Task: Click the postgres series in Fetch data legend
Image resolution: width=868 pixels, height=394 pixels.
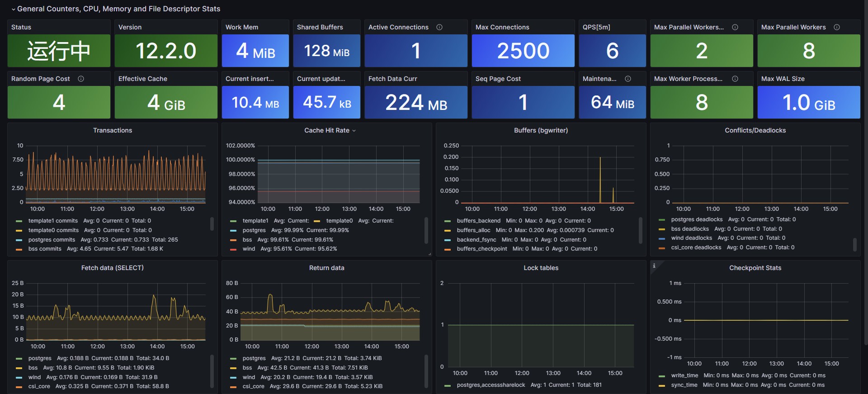Action: click(x=40, y=358)
